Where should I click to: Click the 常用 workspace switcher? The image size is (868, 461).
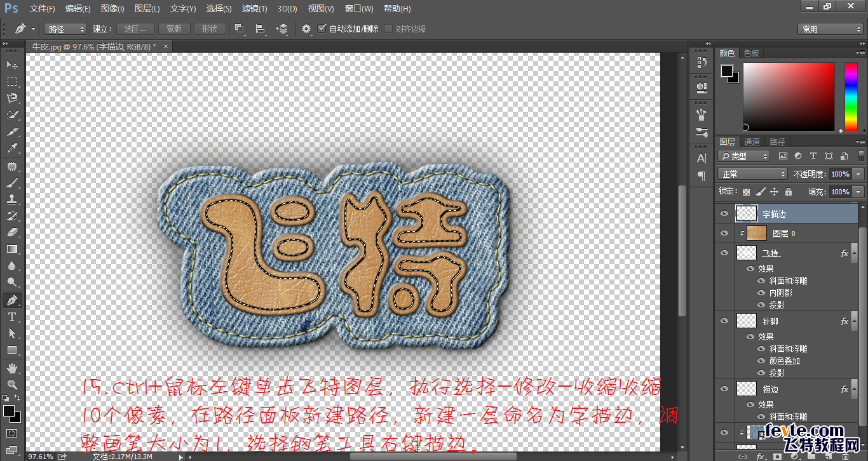click(x=829, y=29)
